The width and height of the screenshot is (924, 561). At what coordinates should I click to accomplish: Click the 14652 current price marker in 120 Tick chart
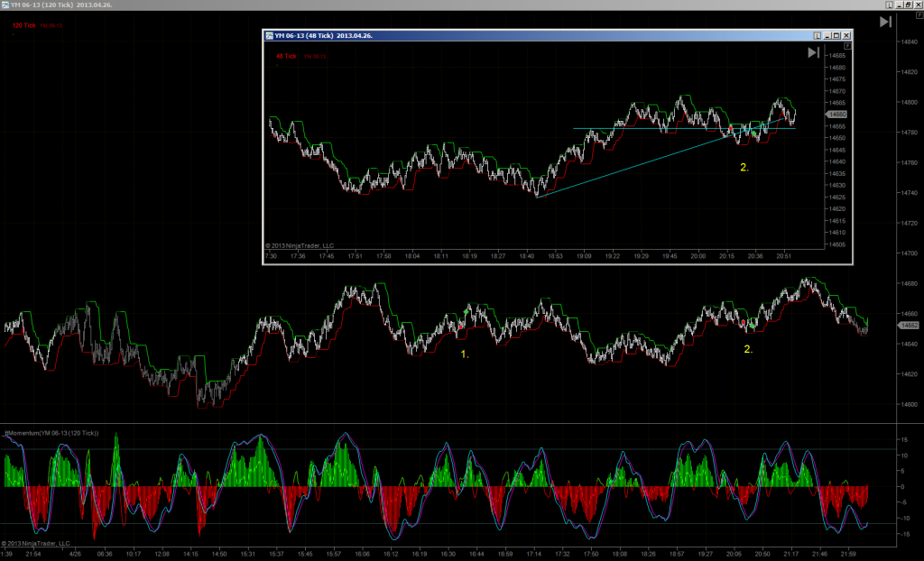(910, 326)
